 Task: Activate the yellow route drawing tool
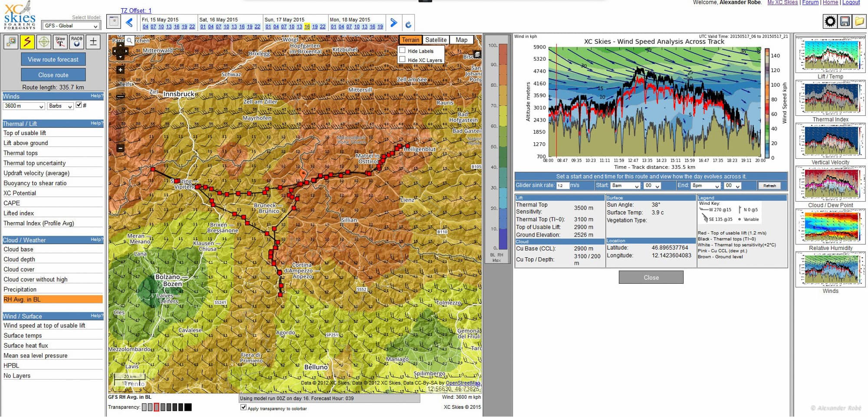(27, 42)
